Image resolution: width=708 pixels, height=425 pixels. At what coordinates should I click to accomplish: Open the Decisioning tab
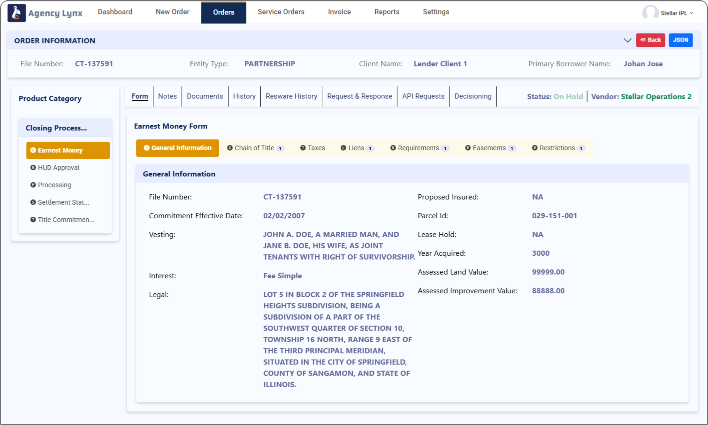[473, 96]
